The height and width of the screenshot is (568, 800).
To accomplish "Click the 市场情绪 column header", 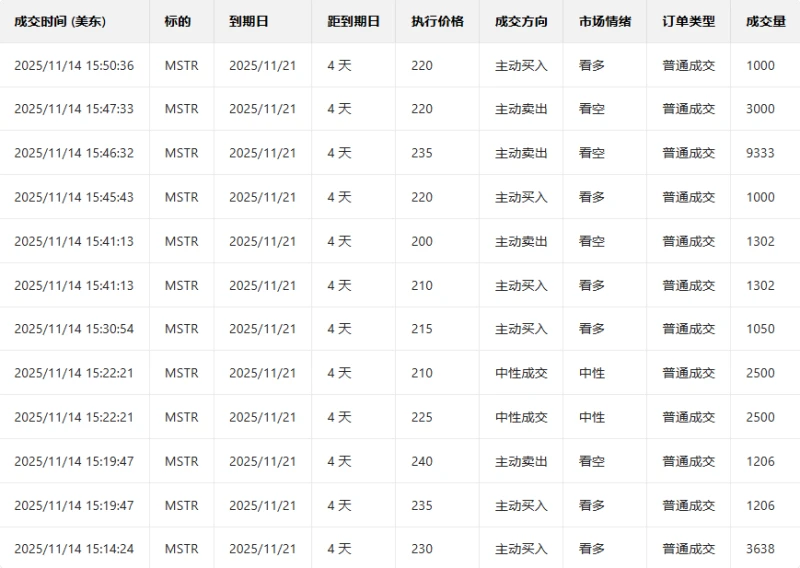I will click(x=605, y=21).
